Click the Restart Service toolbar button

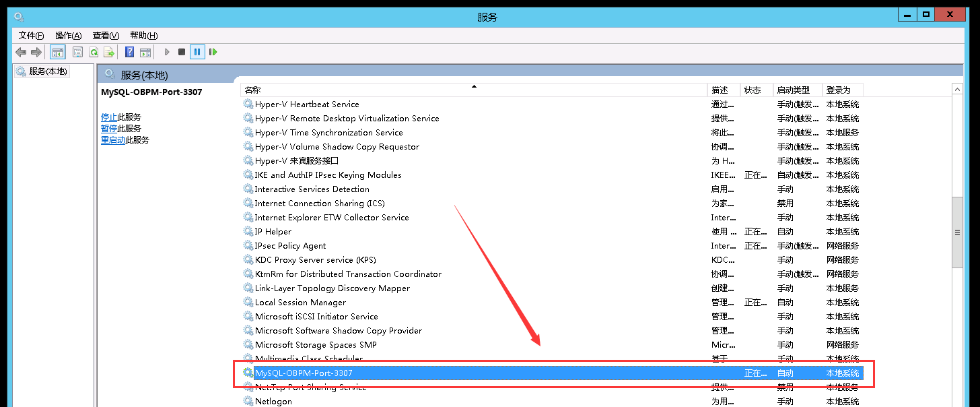coord(213,52)
